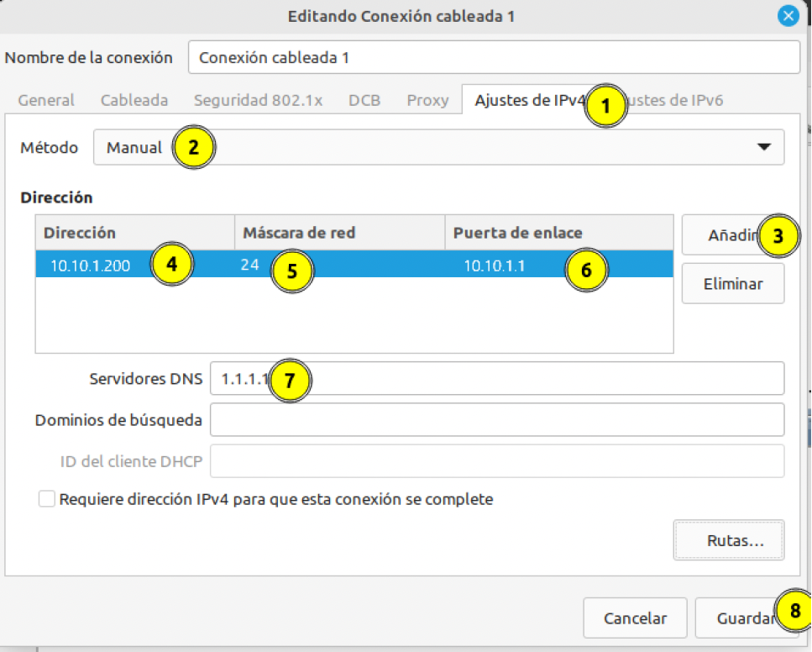This screenshot has width=812, height=652.
Task: Open the DCB tab
Action: (x=364, y=99)
